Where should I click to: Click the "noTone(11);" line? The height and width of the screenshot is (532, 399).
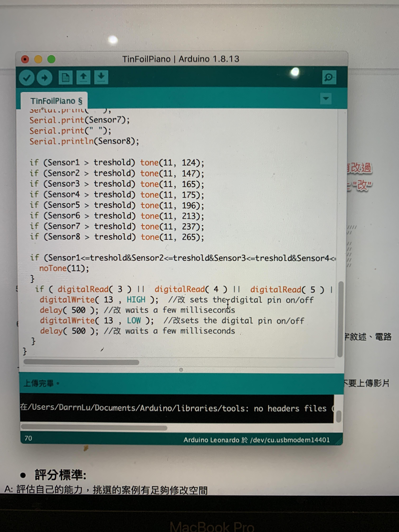(x=64, y=268)
